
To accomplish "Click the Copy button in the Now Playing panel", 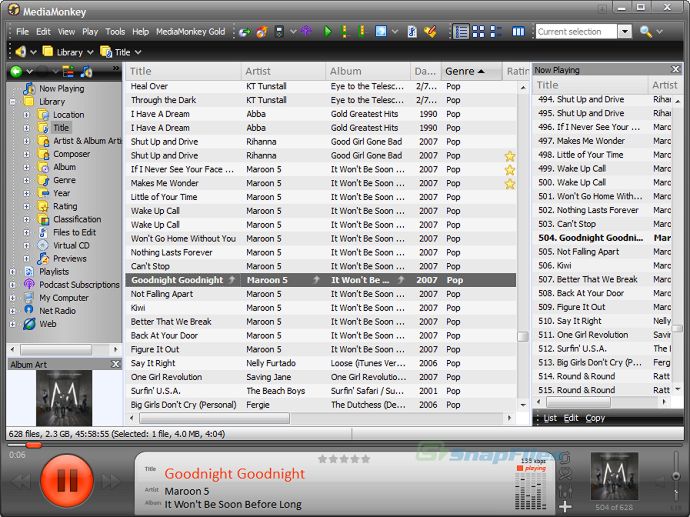I will click(x=595, y=418).
